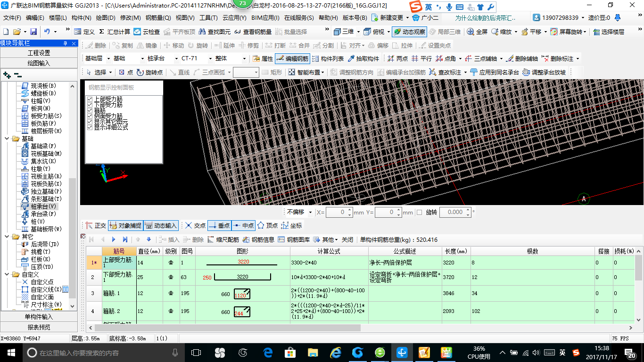Viewport: 644px width, 362px height.
Task: Click 查找图元 find element tool
Action: pos(215,32)
